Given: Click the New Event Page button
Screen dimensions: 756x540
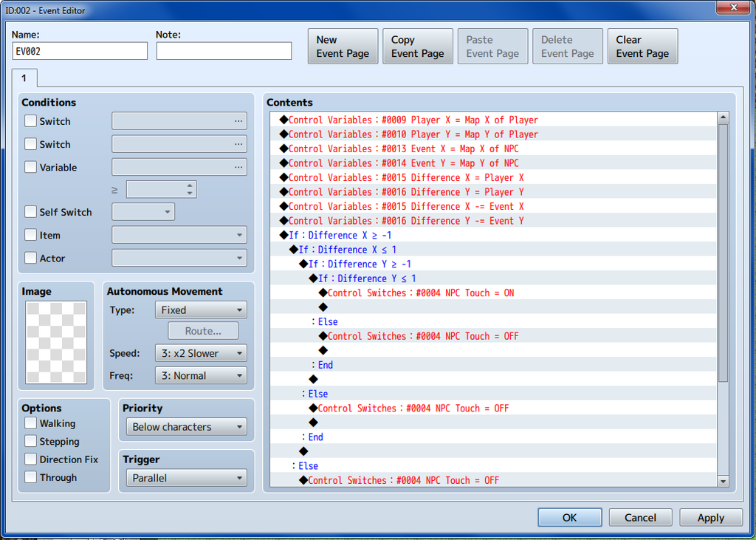Looking at the screenshot, I should (x=343, y=47).
